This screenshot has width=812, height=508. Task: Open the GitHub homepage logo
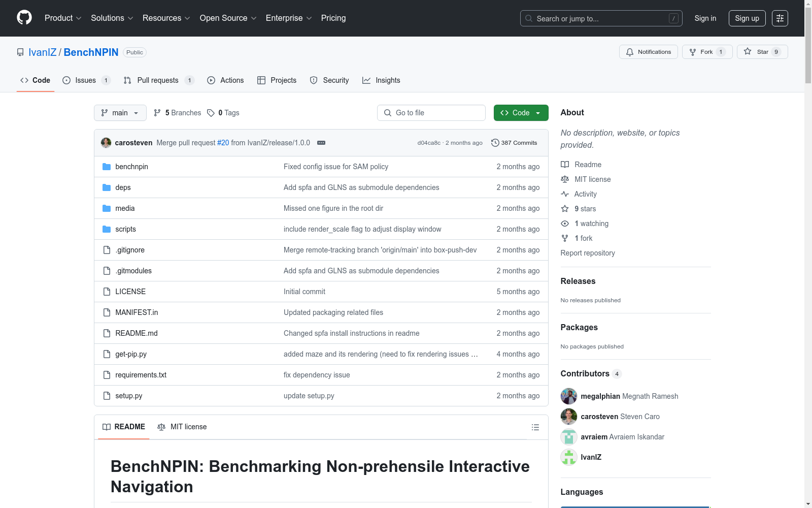[24, 18]
